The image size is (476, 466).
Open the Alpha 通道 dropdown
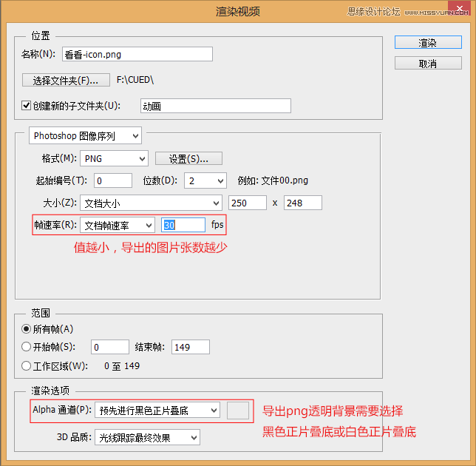click(157, 411)
